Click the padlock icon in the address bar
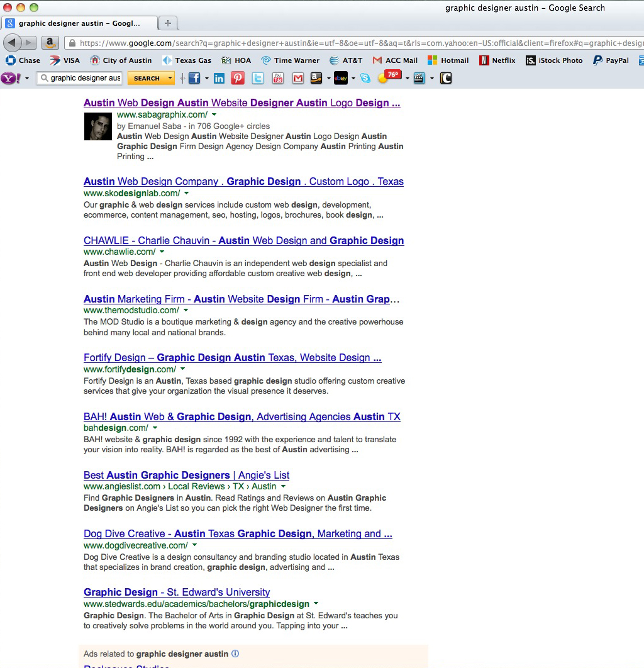Viewport: 644px width, 668px height. (x=72, y=43)
